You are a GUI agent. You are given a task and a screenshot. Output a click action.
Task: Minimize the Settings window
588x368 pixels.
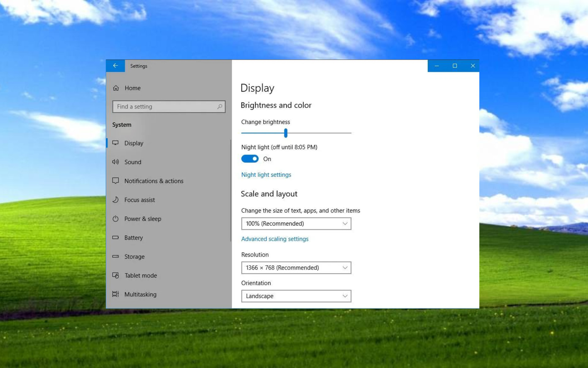437,66
